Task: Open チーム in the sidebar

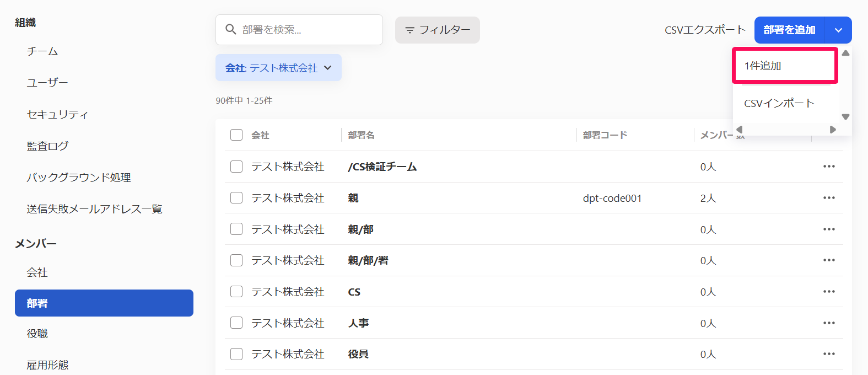Action: [42, 51]
